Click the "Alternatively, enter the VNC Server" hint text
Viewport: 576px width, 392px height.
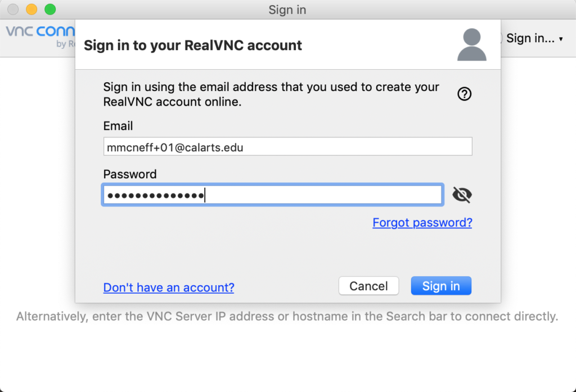click(x=287, y=316)
